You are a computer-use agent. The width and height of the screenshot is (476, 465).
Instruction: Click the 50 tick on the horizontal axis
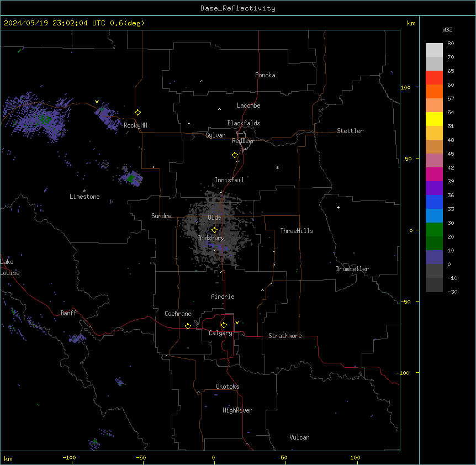pyautogui.click(x=284, y=457)
